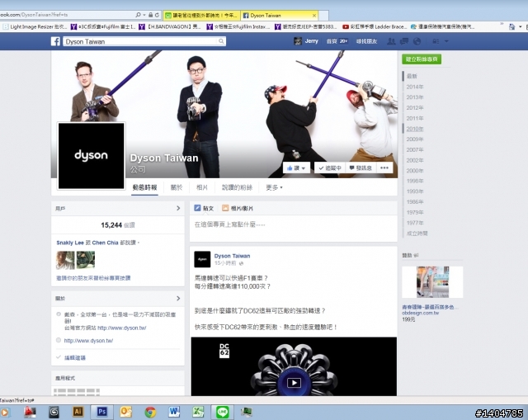Open Light Image Resizer bookmark
Viewport: 528px width, 420px height.
pos(35,26)
